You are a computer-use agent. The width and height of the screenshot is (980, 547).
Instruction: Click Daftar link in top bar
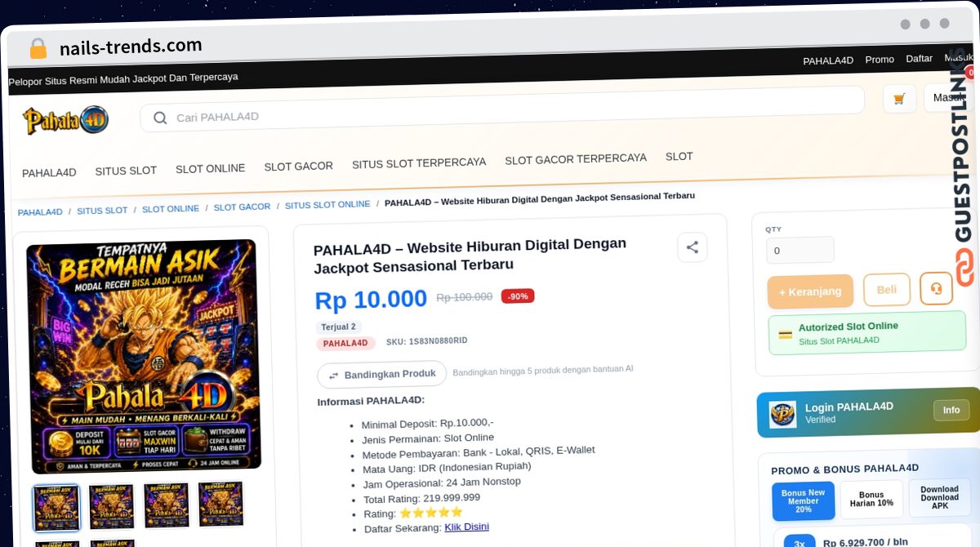tap(920, 59)
